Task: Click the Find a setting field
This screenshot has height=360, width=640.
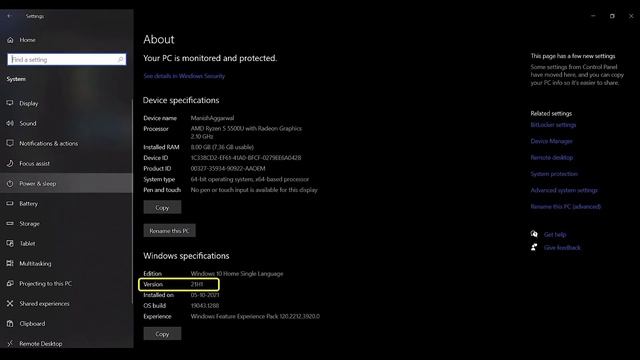Action: click(x=67, y=60)
